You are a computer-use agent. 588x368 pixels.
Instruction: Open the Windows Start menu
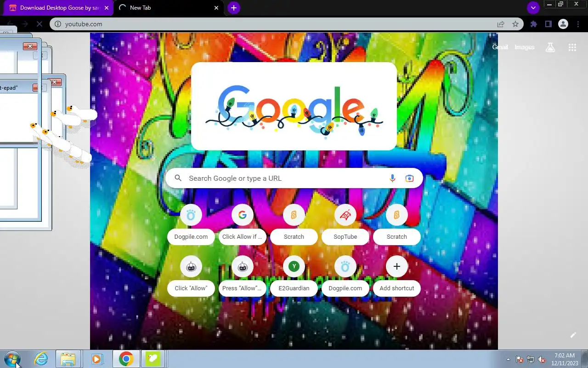(12, 359)
